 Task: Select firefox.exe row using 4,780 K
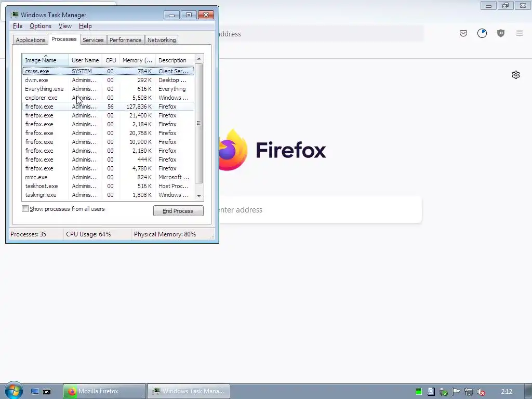(x=108, y=168)
